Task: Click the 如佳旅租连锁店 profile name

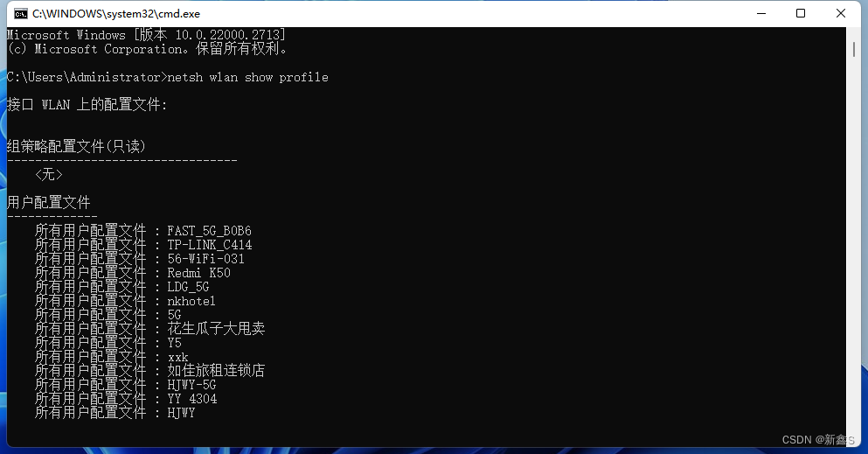Action: (x=216, y=370)
